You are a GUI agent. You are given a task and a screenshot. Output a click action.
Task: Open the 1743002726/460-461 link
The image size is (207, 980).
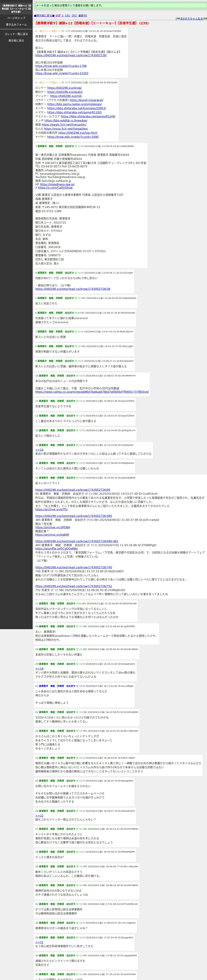click(77, 541)
